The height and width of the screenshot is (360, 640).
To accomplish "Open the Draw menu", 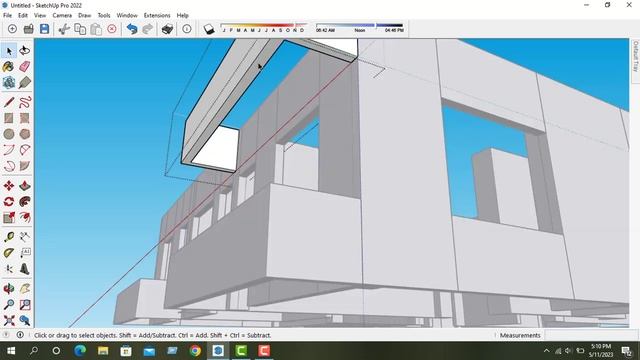I will point(84,15).
